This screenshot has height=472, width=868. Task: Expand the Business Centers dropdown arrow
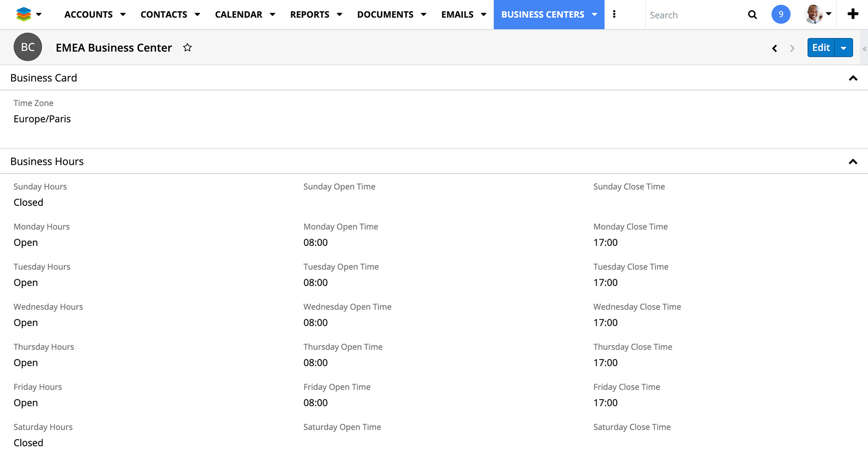595,14
